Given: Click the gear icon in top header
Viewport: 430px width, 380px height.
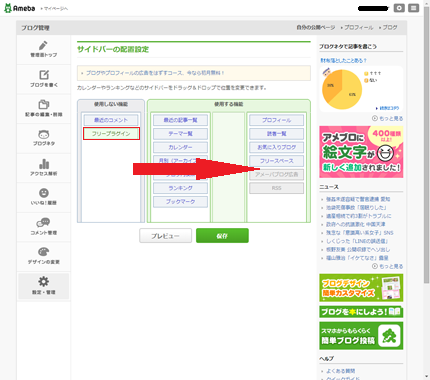Looking at the screenshot, I should coord(399,8).
